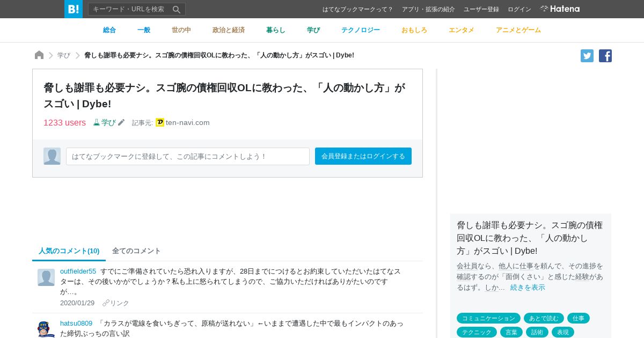
Task: Click the flask icon beside 学び
Action: [x=97, y=122]
